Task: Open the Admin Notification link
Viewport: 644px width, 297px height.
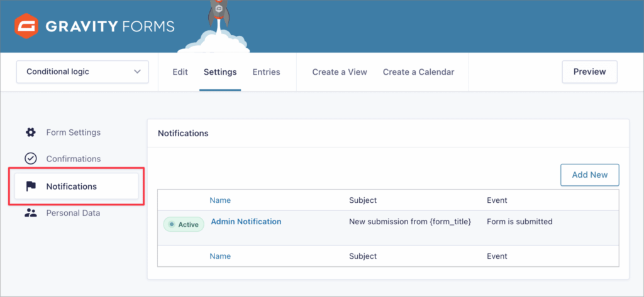Action: click(x=246, y=222)
